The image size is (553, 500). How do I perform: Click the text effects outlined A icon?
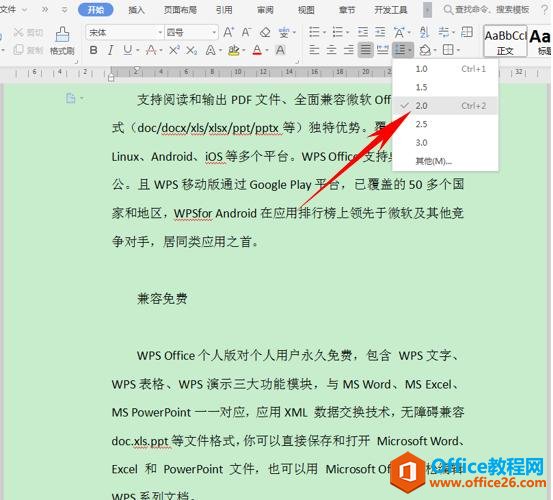211,50
